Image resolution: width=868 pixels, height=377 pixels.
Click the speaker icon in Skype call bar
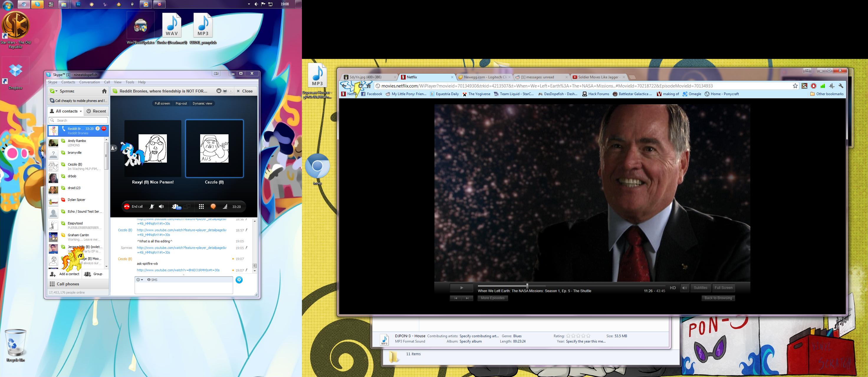coord(161,207)
